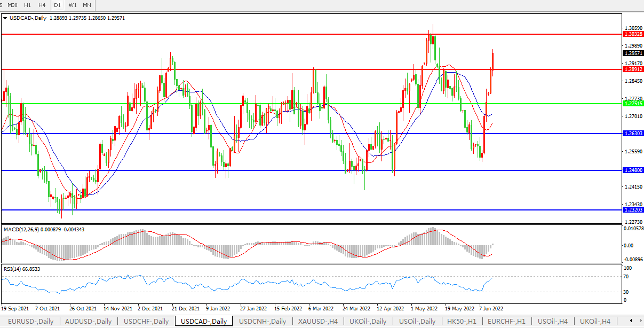Open the XAUUSD-,H4 chart tab
The height and width of the screenshot is (328, 644).
click(318, 322)
